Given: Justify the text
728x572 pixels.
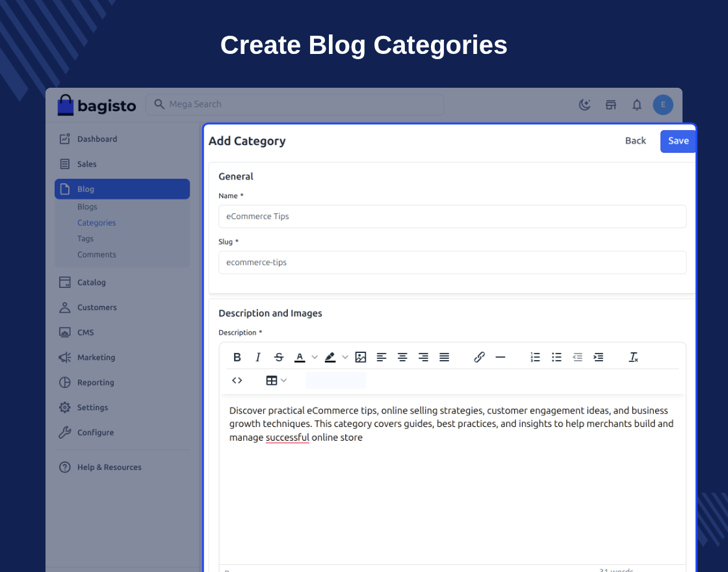Looking at the screenshot, I should pos(445,357).
